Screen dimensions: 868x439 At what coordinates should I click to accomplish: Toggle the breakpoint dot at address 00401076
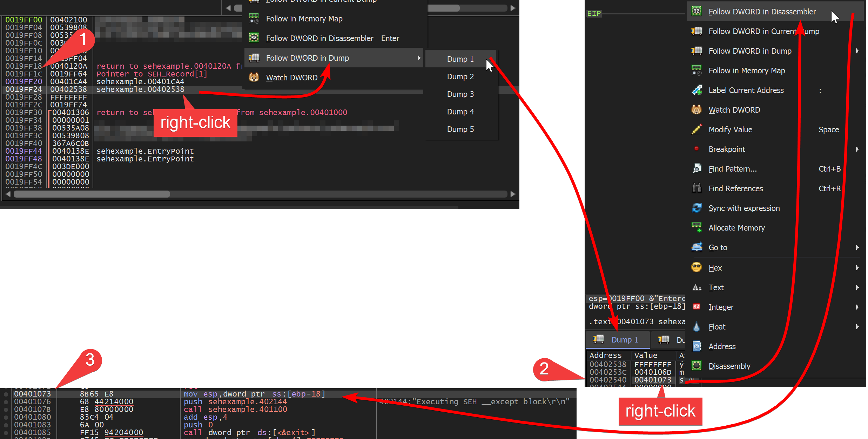coord(6,402)
